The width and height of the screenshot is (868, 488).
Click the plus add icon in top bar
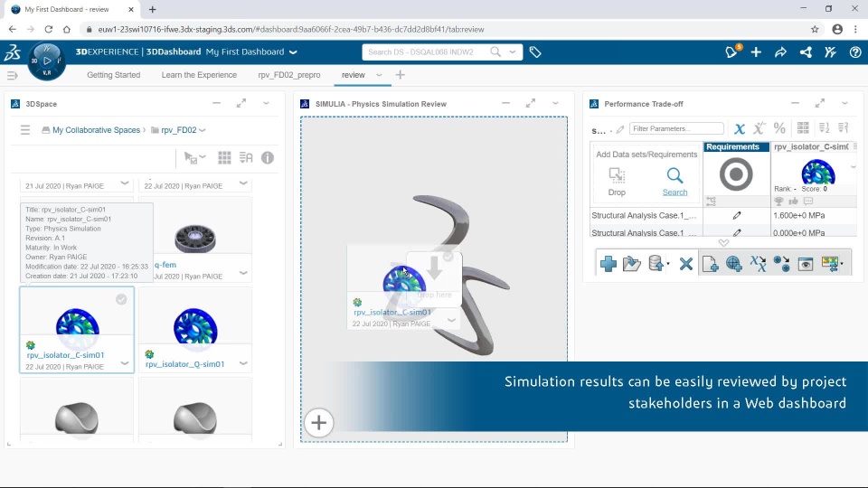click(x=756, y=52)
